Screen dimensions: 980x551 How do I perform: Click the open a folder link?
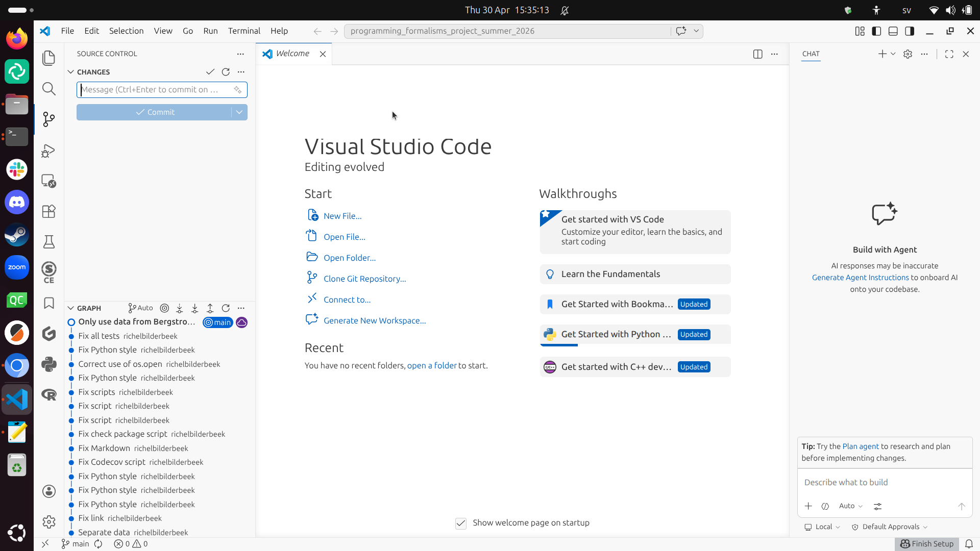pyautogui.click(x=432, y=366)
